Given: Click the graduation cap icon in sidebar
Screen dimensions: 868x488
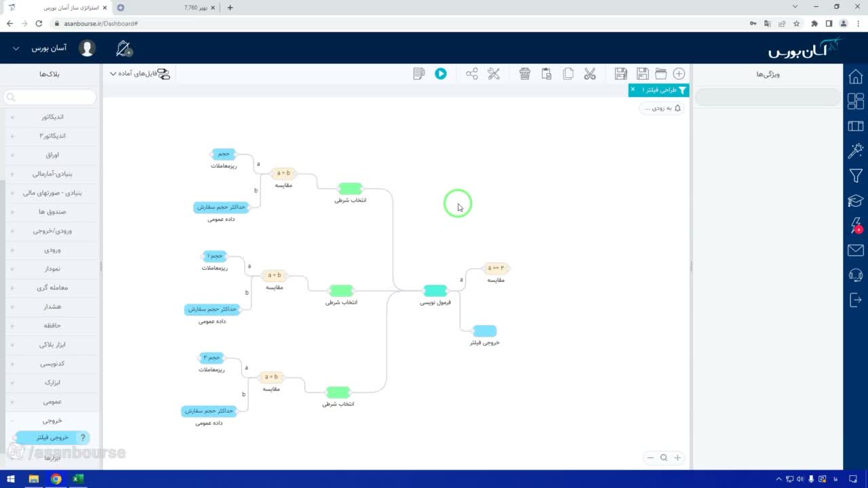Looking at the screenshot, I should click(856, 201).
